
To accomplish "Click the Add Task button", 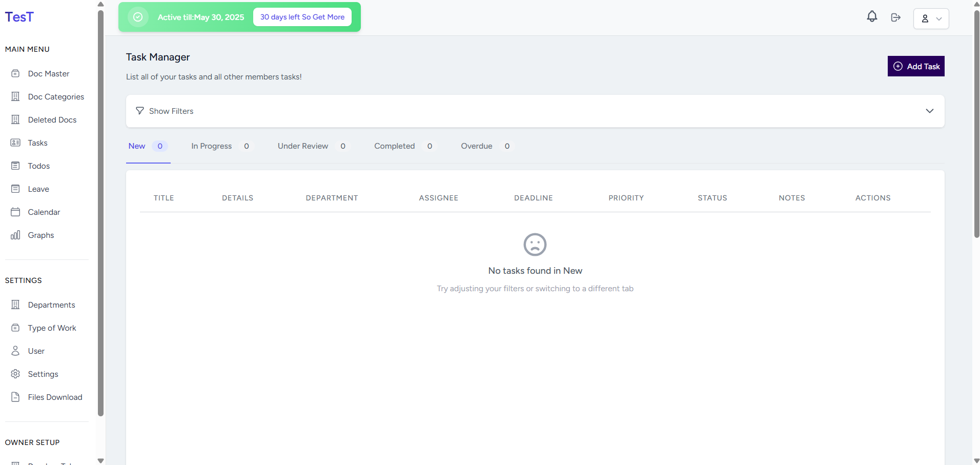I will pos(916,66).
